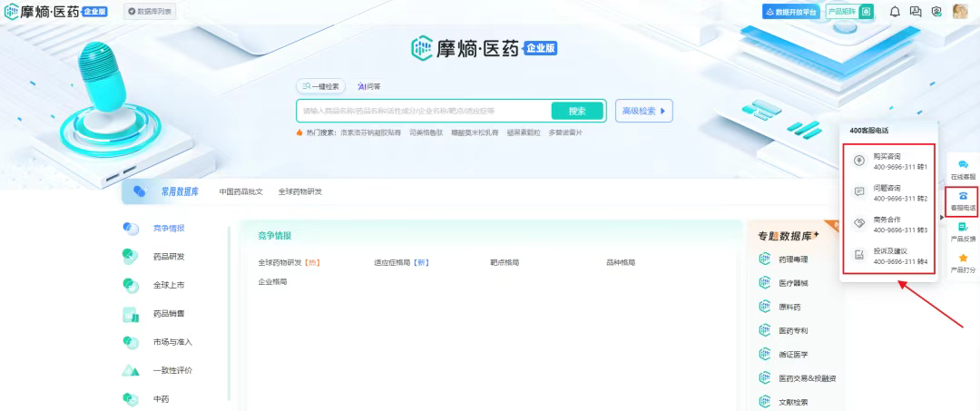Open the 企业格局 link

[x=272, y=282]
